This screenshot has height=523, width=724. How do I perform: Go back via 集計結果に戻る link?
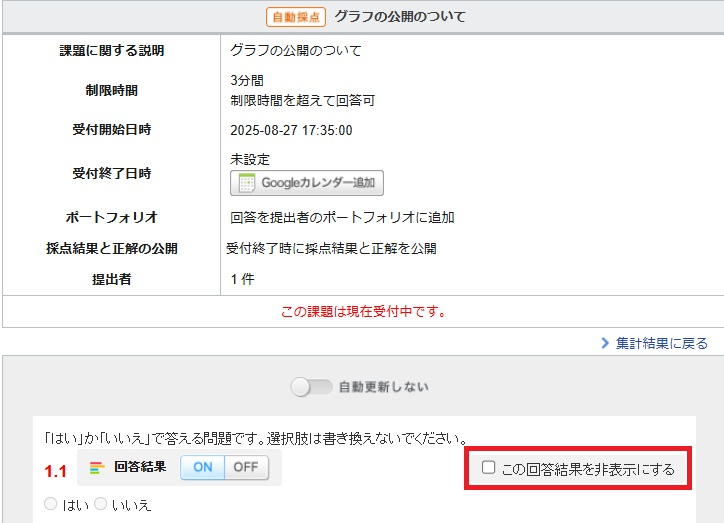click(662, 343)
